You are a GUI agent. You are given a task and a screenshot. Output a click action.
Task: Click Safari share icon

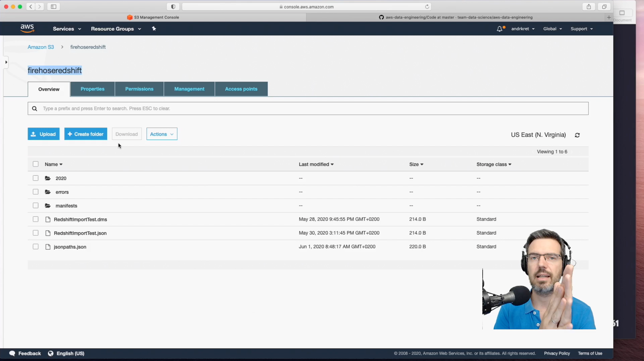589,6
